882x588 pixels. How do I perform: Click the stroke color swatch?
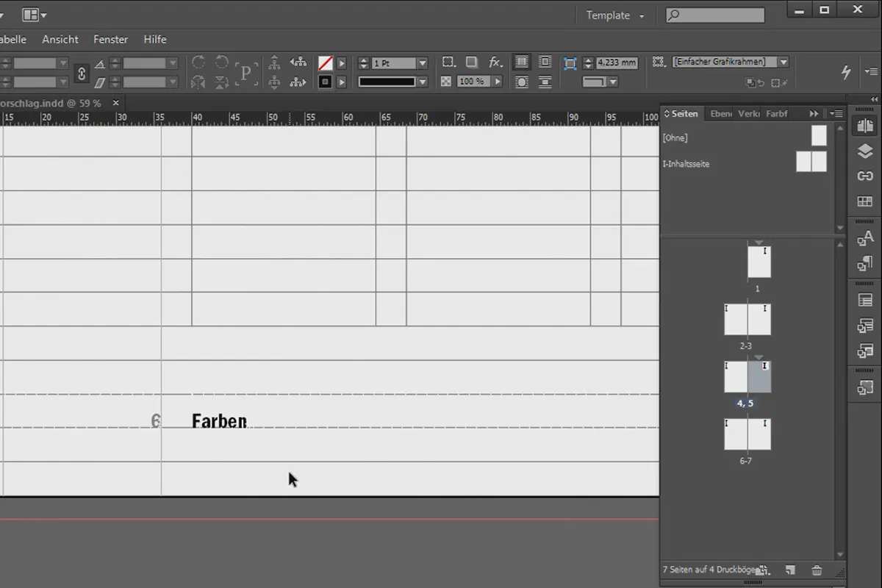326,82
